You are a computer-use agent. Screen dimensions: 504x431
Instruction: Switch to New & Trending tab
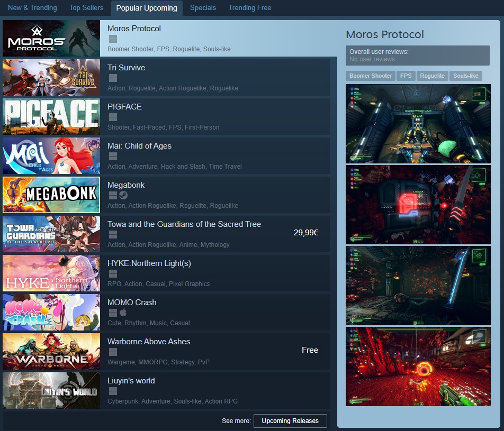(x=32, y=8)
